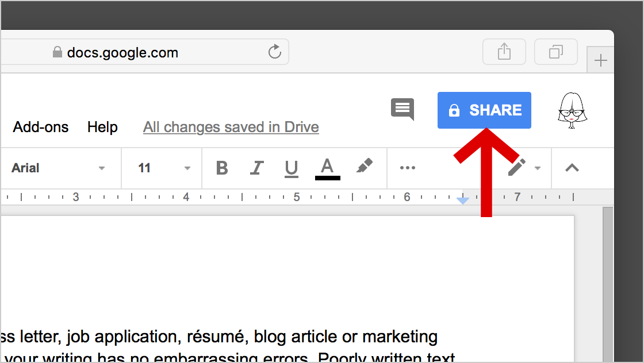Viewport: 644px width, 363px height.
Task: Open the Arial font family dropdown
Action: tap(59, 168)
